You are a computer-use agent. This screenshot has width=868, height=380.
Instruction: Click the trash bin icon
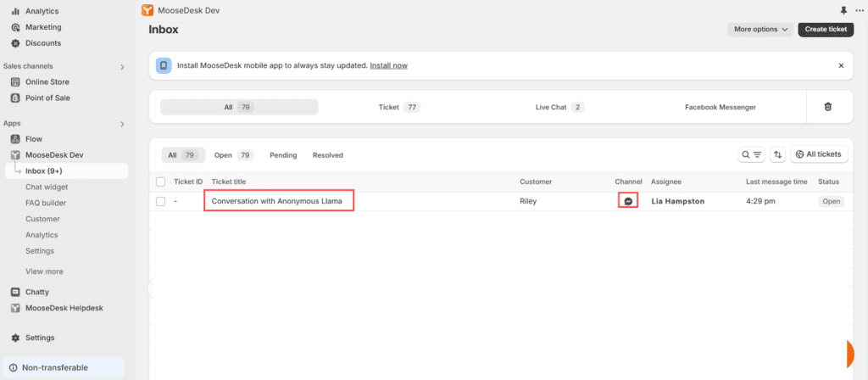click(x=828, y=107)
